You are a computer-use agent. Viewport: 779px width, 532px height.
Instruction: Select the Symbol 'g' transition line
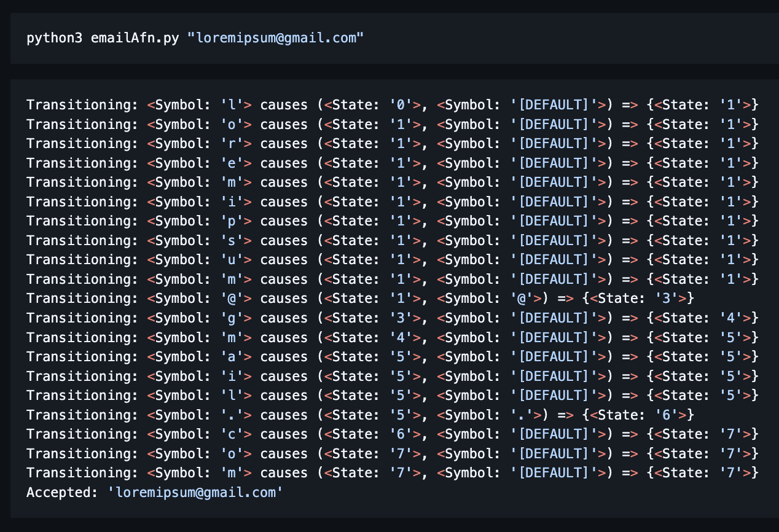pos(392,318)
